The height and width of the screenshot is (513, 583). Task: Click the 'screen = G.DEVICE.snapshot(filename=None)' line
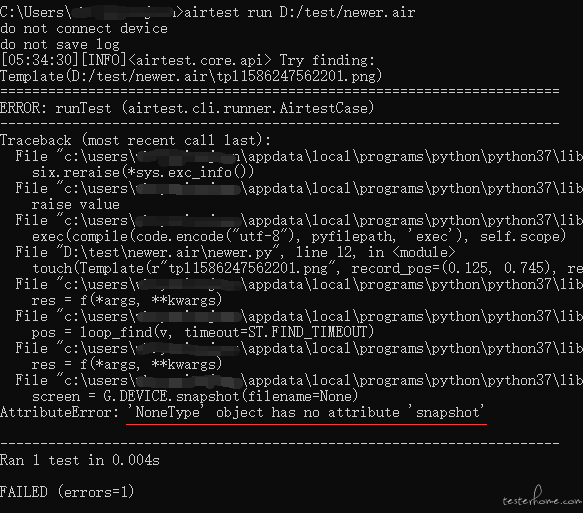[x=195, y=396]
